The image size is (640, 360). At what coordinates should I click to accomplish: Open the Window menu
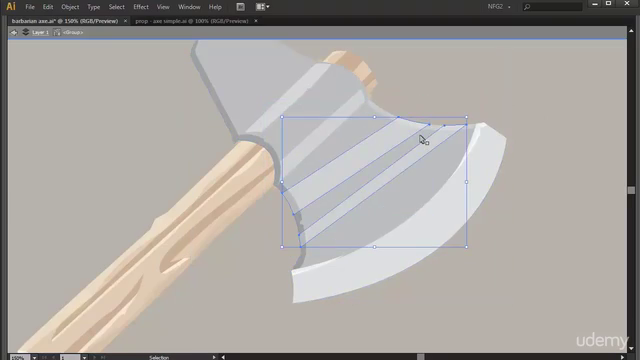click(189, 7)
